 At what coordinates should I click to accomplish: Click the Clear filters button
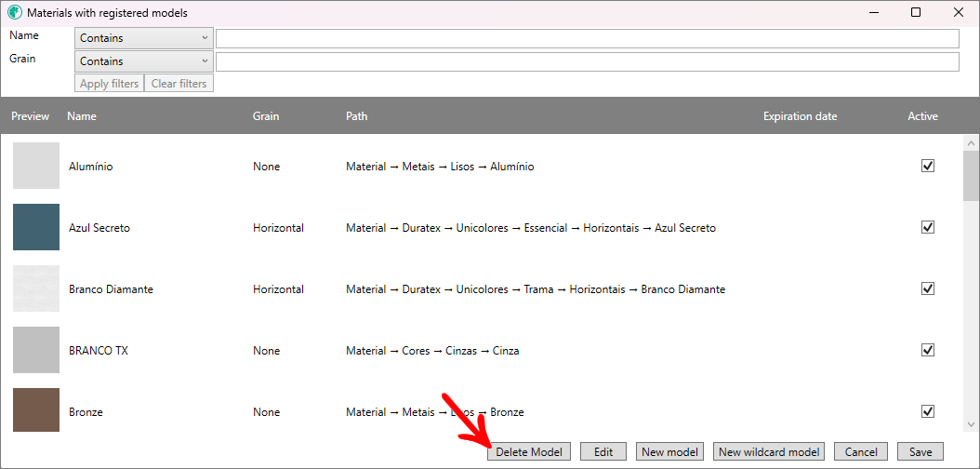tap(179, 83)
